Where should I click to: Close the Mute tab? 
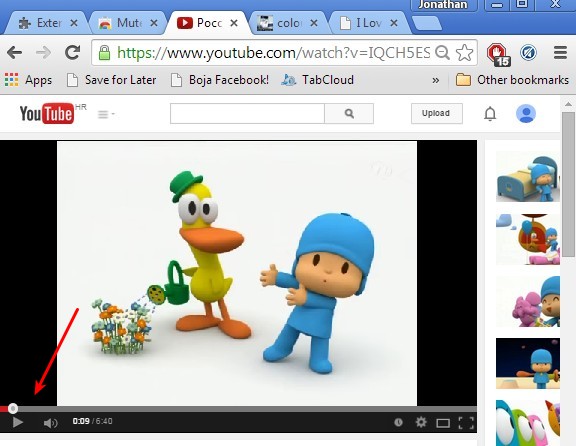tap(154, 23)
